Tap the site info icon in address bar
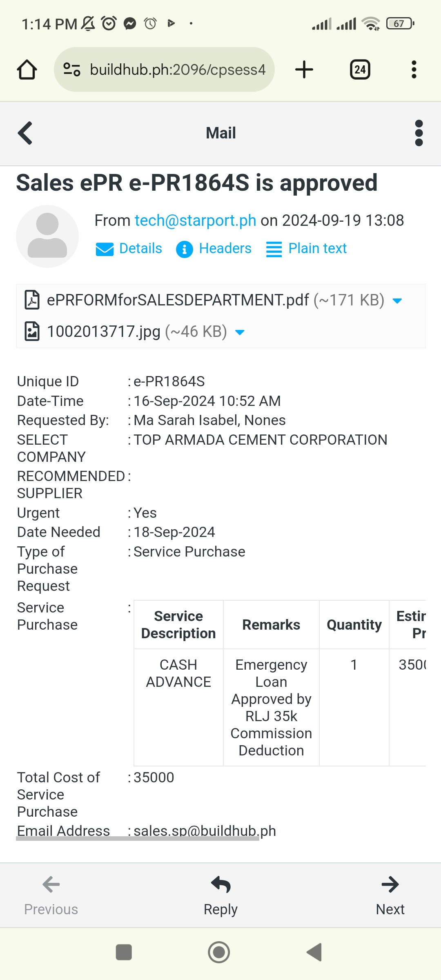 tap(72, 69)
